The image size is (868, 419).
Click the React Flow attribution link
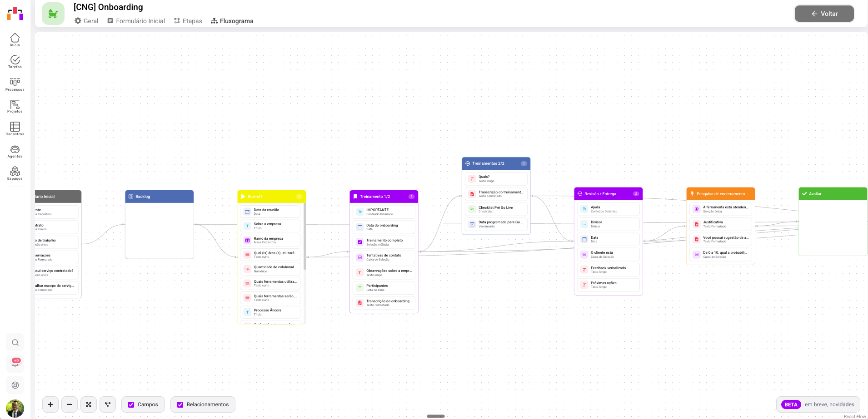855,416
